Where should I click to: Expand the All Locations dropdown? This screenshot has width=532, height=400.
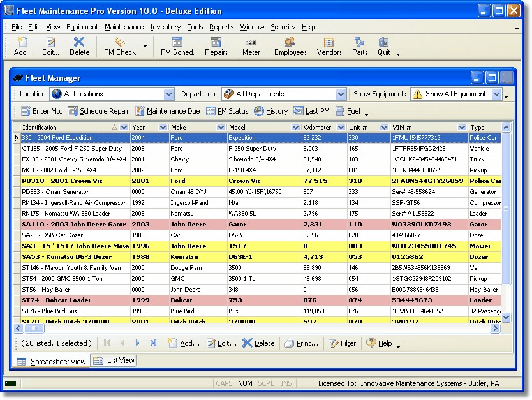(168, 94)
